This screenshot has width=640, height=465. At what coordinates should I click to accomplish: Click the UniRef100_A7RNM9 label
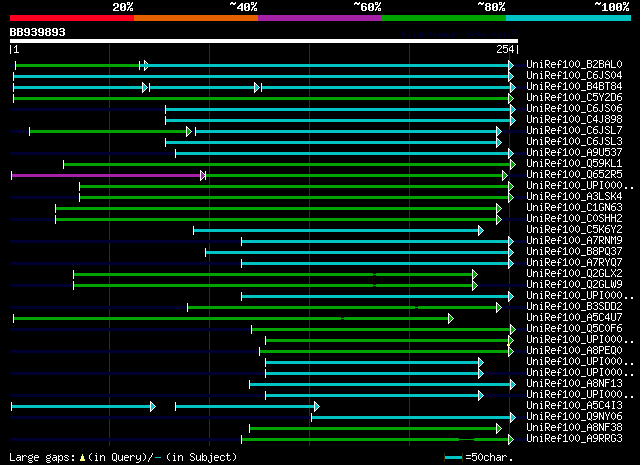pos(574,241)
